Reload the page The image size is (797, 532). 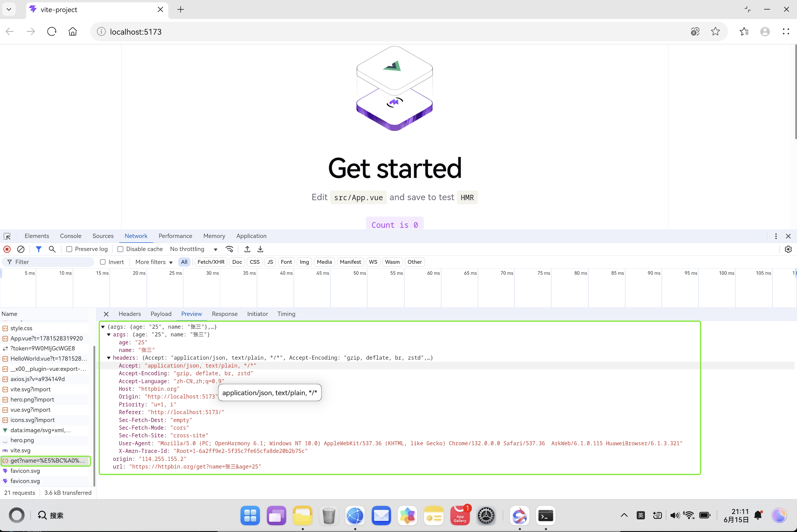[52, 31]
